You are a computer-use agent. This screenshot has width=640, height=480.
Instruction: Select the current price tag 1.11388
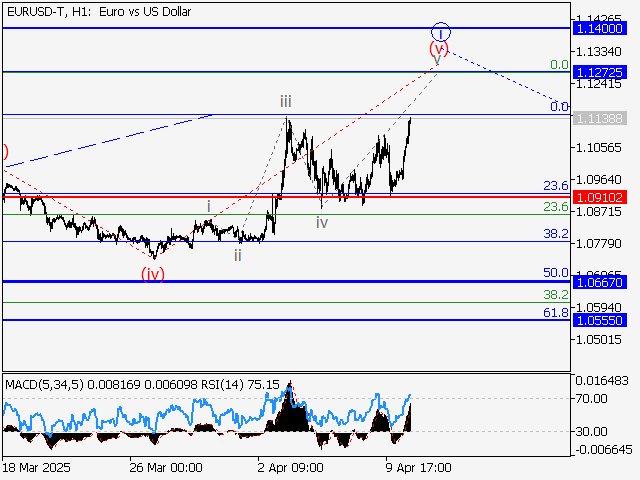pyautogui.click(x=600, y=118)
